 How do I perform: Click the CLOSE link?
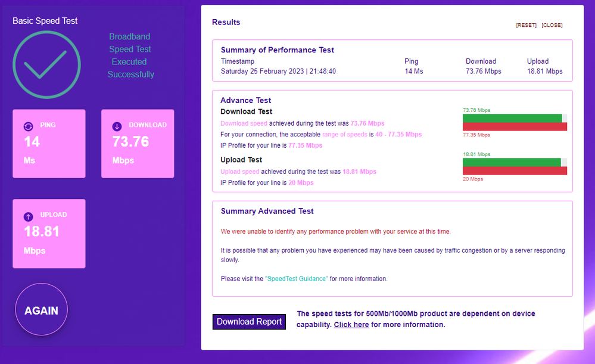(x=552, y=25)
